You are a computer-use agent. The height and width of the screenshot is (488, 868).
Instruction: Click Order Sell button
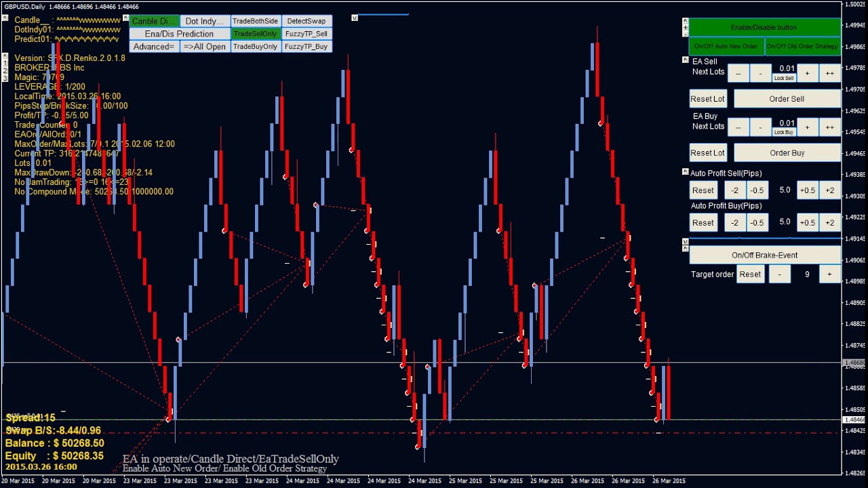click(x=787, y=99)
